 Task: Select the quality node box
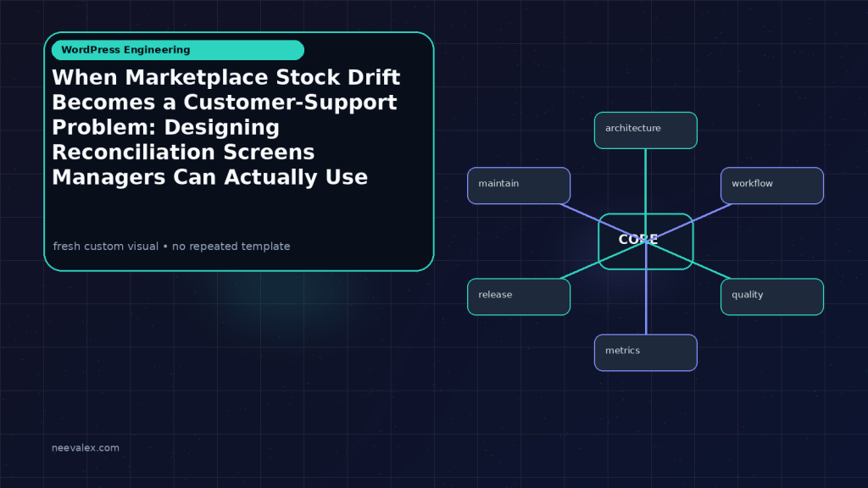click(771, 297)
